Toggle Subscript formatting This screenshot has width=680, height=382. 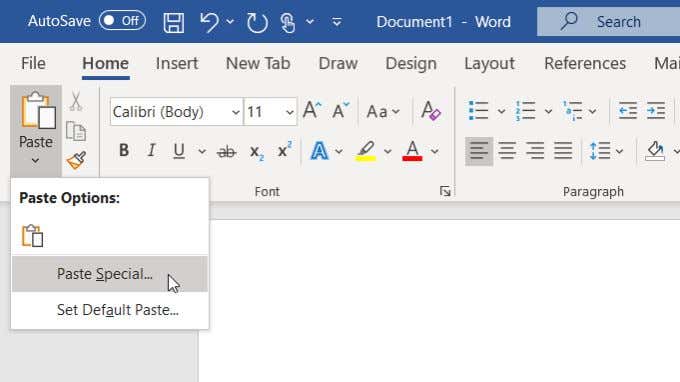[256, 152]
